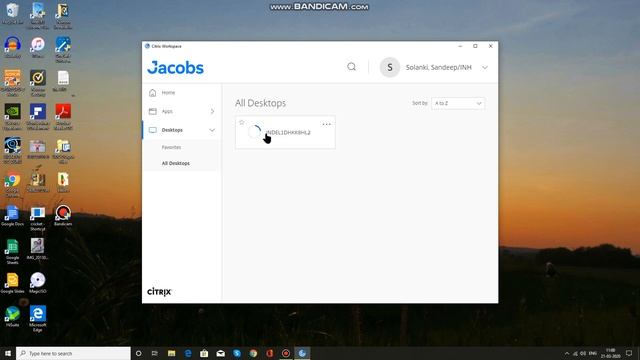Open Cortana circle on the taskbar
This screenshot has width=640, height=360.
pos(138,353)
